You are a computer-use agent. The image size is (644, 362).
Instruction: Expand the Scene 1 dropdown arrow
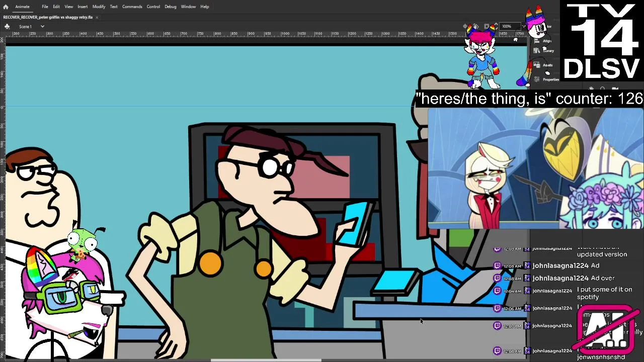point(42,26)
